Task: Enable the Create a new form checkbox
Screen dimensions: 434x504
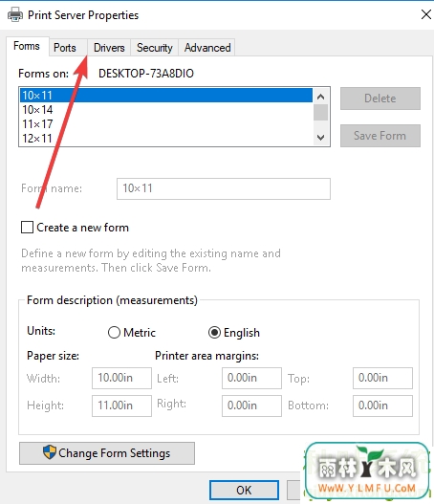Action: pyautogui.click(x=27, y=227)
